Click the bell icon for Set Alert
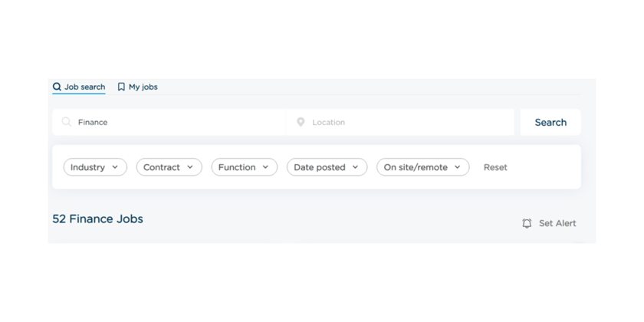Viewport: 644px width, 322px height. [x=527, y=224]
